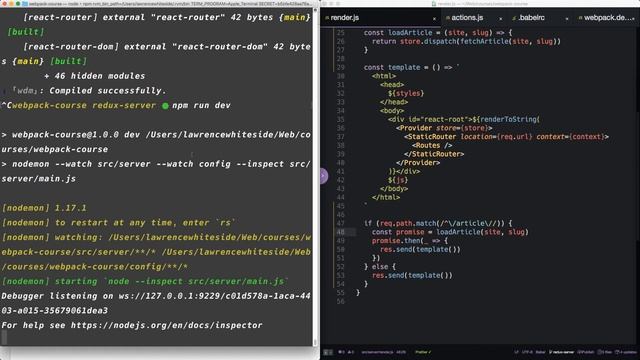Click the redux-server git branch in status bar
This screenshot has height=360, width=640.
pyautogui.click(x=561, y=352)
